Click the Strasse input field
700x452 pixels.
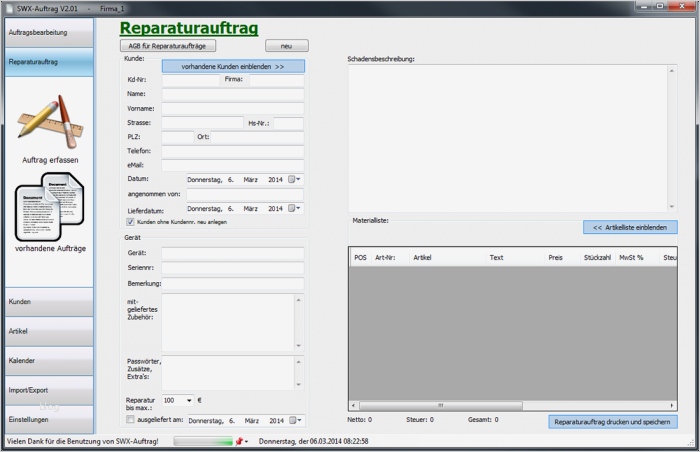click(x=203, y=123)
